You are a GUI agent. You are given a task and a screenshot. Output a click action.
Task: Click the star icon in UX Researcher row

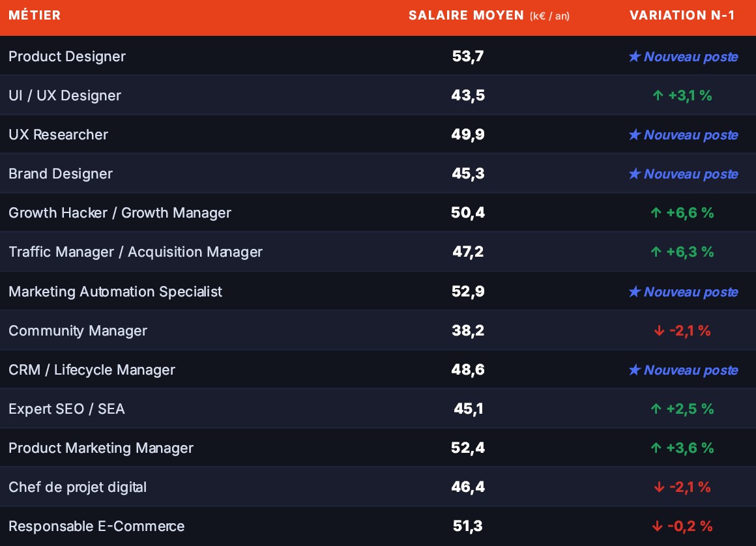pos(635,134)
